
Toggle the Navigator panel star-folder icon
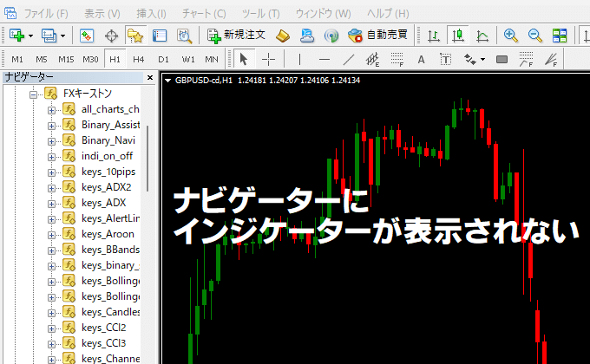coord(135,36)
